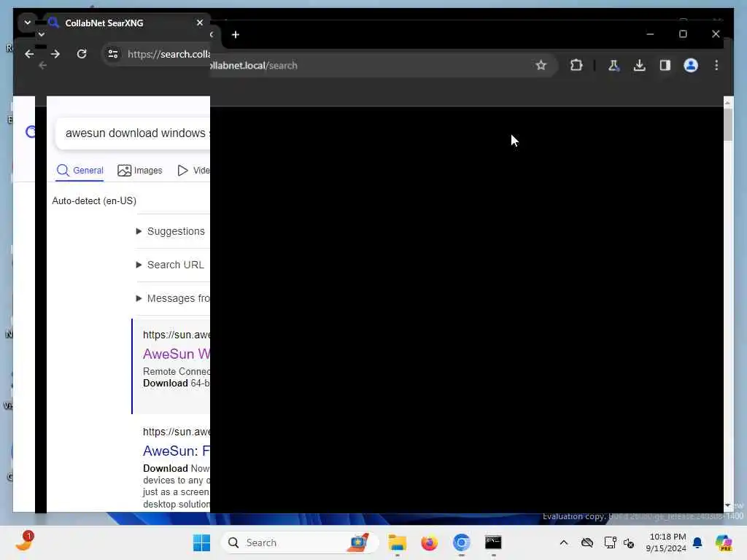This screenshot has height=560, width=747.
Task: Open File Explorer from the taskbar
Action: coord(397,542)
